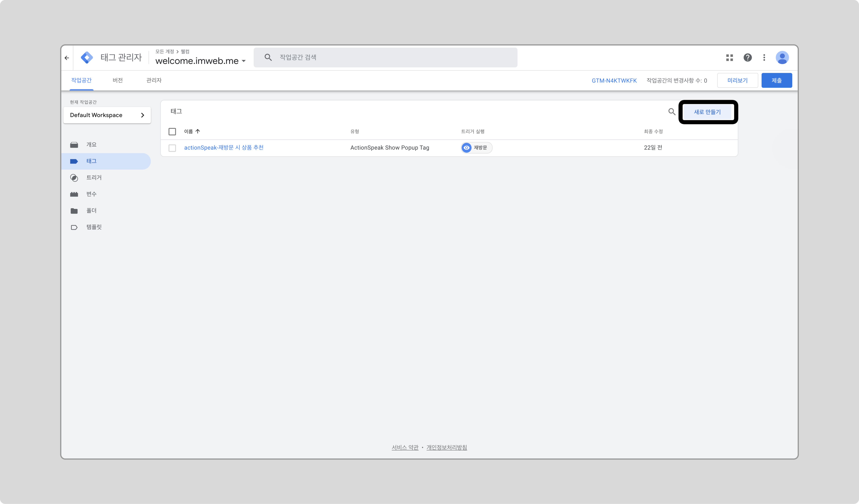Screen dimensions: 859x504
Task: Switch to the 관리자 tab
Action: click(154, 80)
